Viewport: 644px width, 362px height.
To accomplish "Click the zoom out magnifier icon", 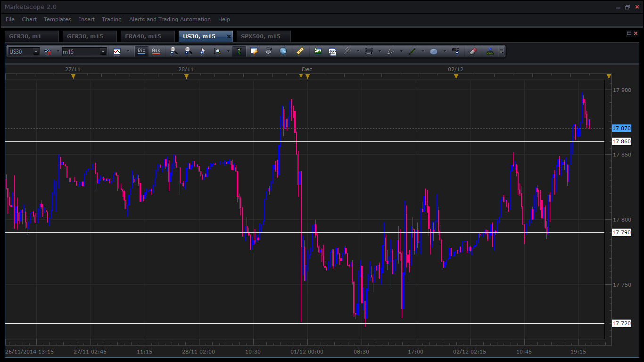I will (x=188, y=51).
